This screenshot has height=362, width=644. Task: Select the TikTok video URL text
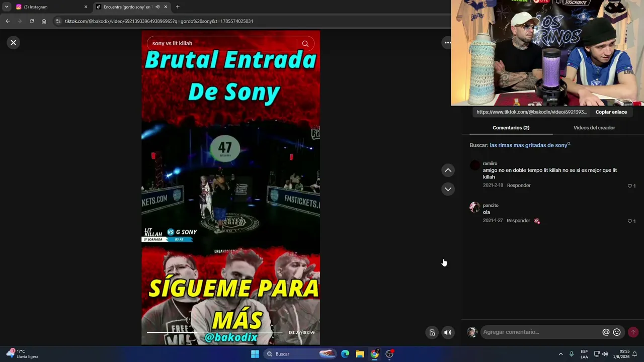531,112
